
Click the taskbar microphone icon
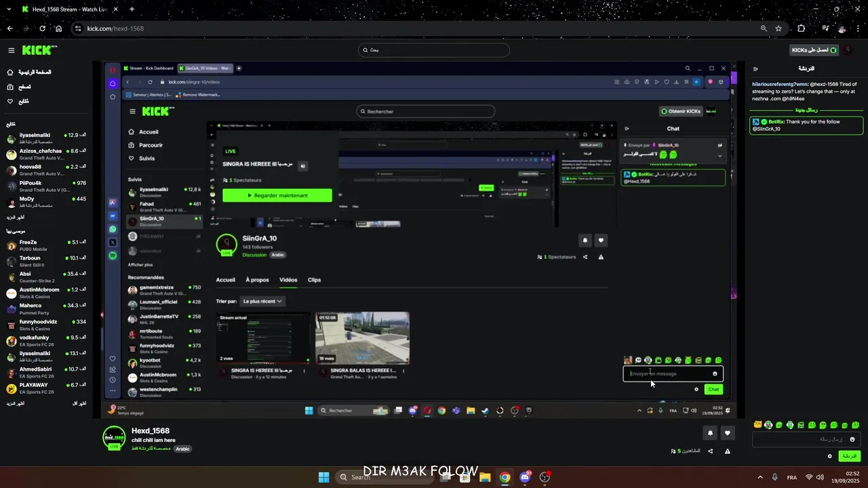774,477
